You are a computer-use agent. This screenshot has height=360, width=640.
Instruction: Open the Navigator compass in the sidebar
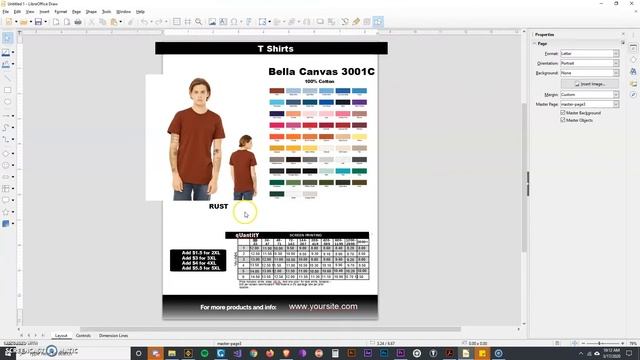[x=633, y=95]
